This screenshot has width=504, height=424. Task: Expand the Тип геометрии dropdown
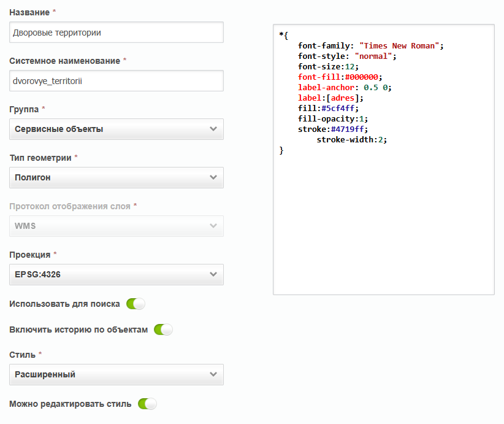coord(116,177)
